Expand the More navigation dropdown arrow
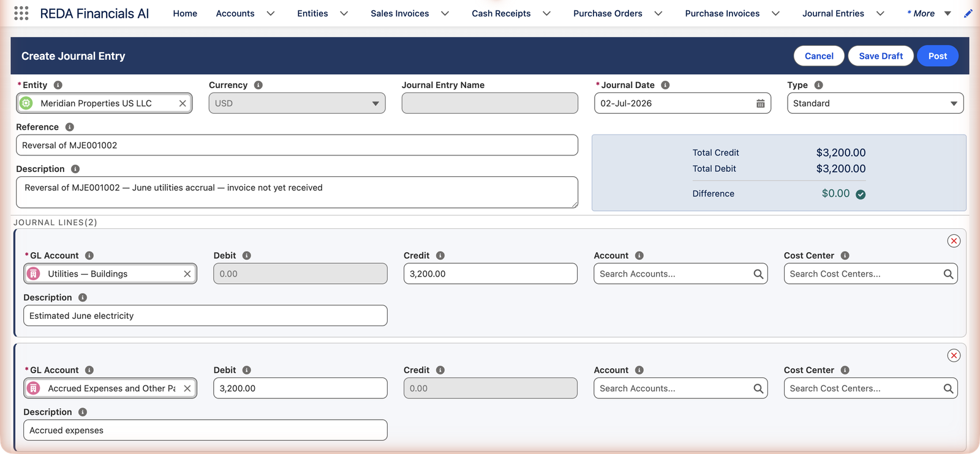The width and height of the screenshot is (980, 454). tap(948, 13)
